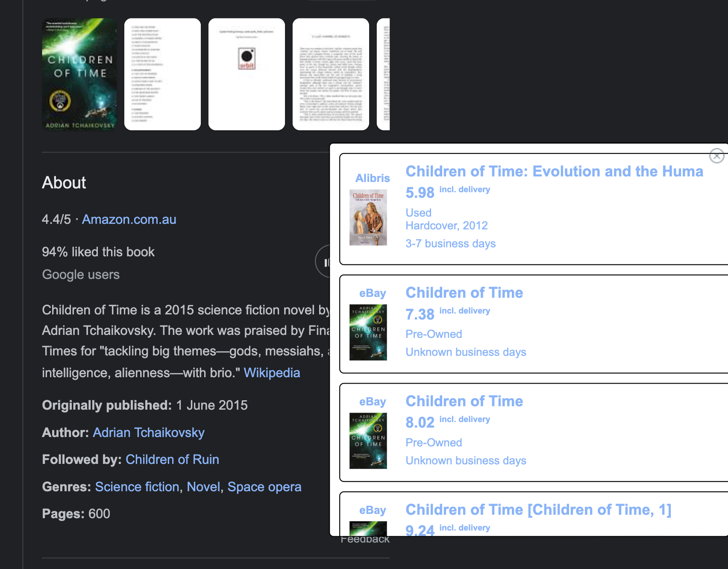The height and width of the screenshot is (569, 728).
Task: Click the Hardcover, 2012 text
Action: (446, 226)
